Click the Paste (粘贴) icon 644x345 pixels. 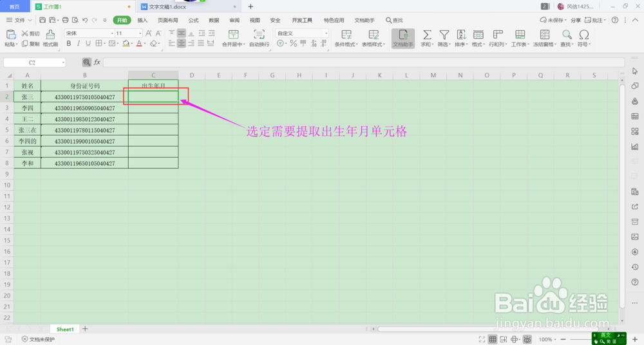click(11, 35)
